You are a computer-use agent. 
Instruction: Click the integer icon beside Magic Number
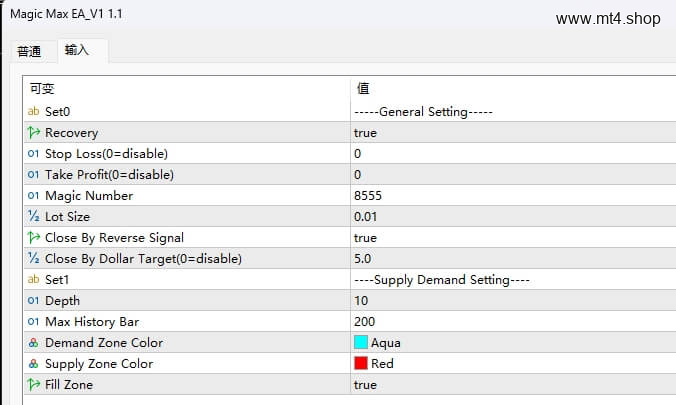coord(33,195)
